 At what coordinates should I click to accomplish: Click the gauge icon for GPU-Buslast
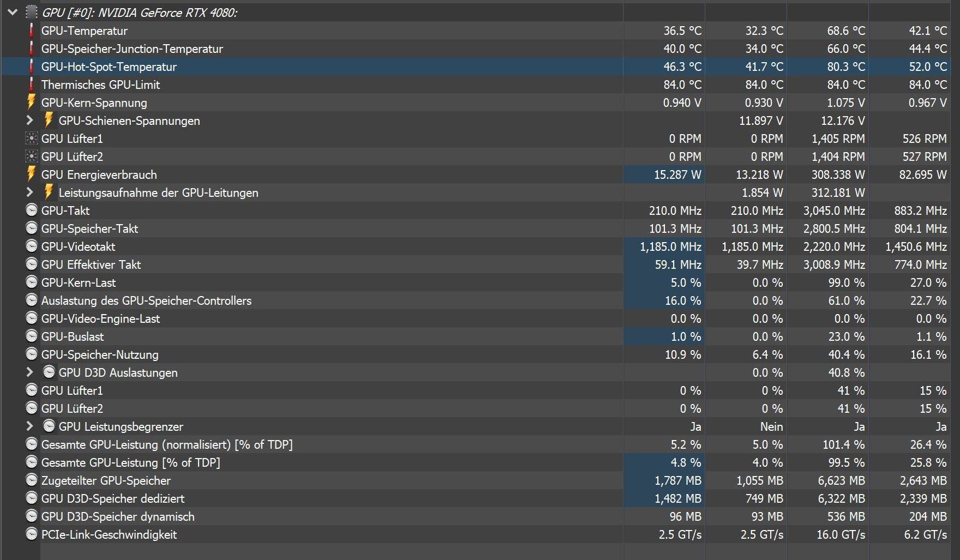click(x=32, y=336)
